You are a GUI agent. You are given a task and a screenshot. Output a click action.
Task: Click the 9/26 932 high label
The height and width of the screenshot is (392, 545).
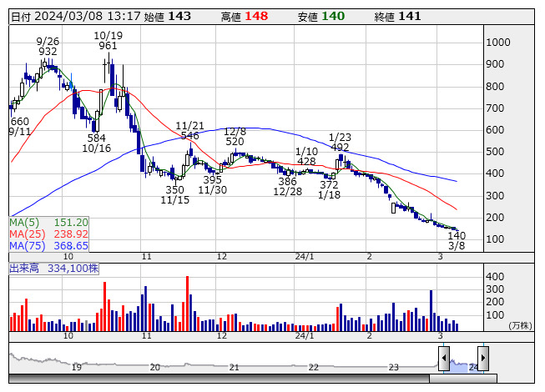[48, 46]
